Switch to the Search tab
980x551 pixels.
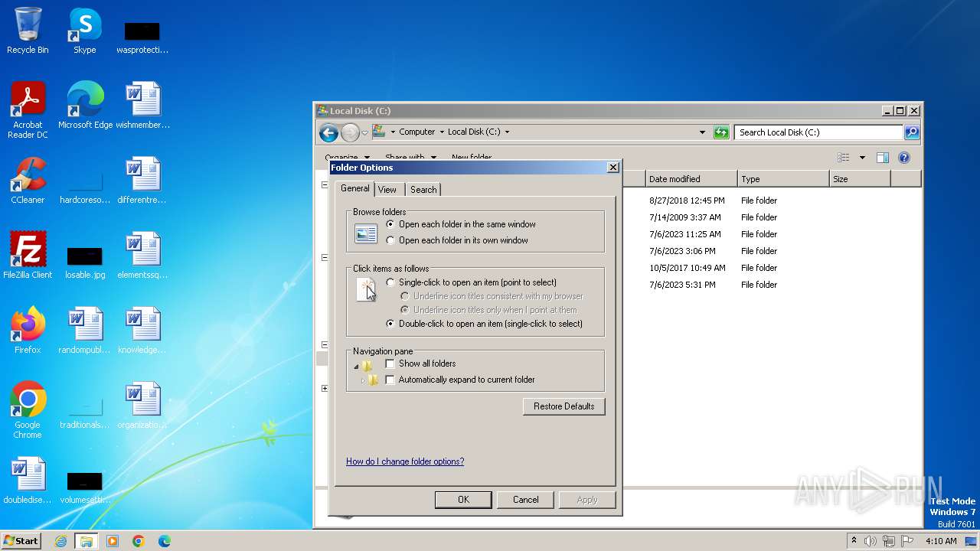click(x=423, y=190)
